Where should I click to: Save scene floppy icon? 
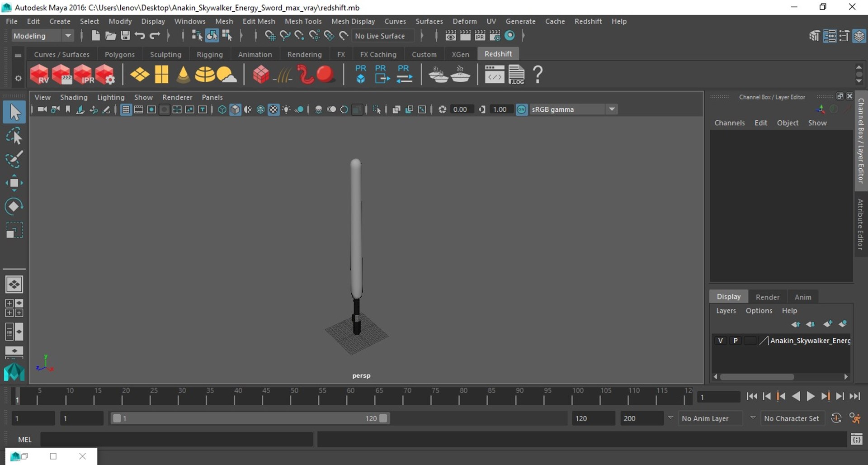click(125, 36)
